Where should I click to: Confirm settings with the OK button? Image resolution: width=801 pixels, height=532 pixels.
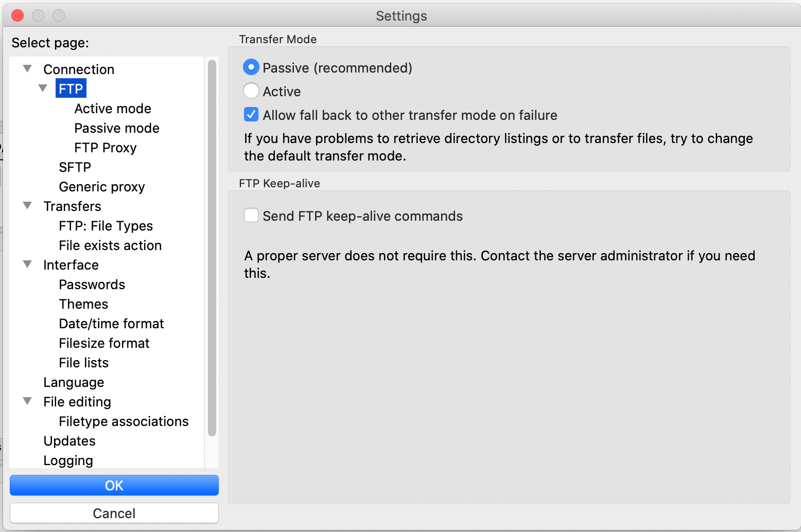[x=114, y=485]
